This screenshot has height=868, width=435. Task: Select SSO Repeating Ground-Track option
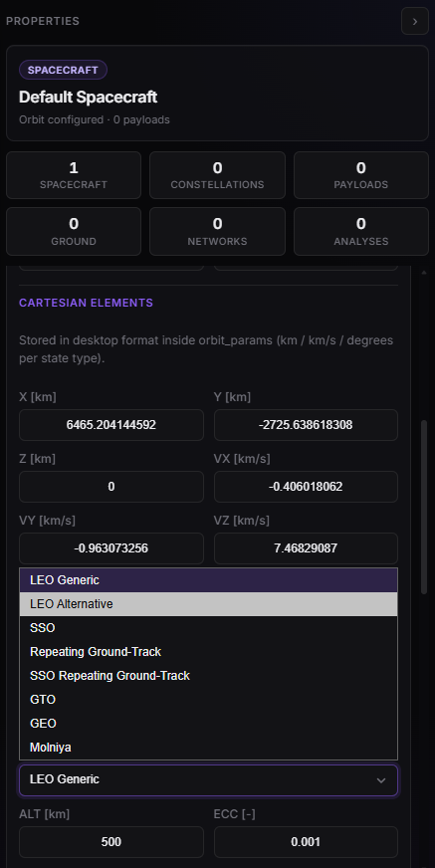click(x=208, y=675)
